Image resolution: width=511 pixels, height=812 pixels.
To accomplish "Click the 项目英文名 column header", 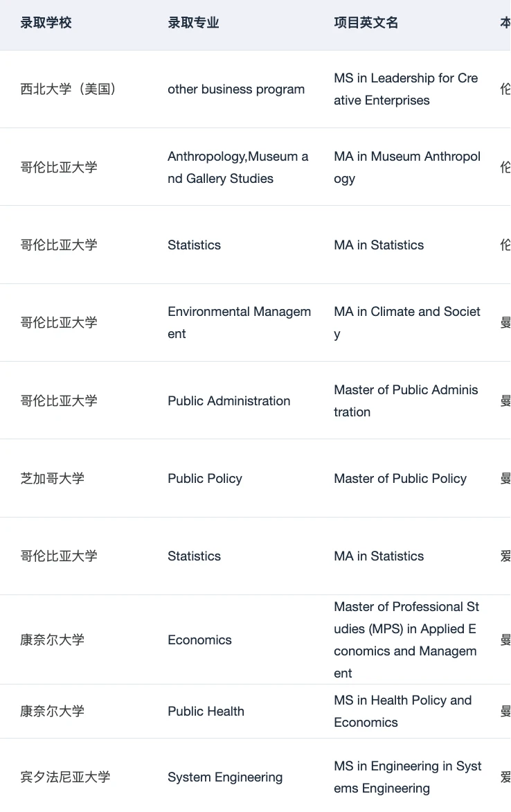I will [x=366, y=23].
